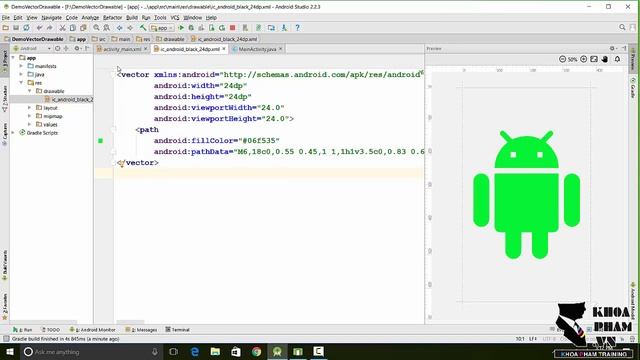The width and height of the screenshot is (640, 360).
Task: Toggle the preview pan hand tool
Action: [604, 59]
